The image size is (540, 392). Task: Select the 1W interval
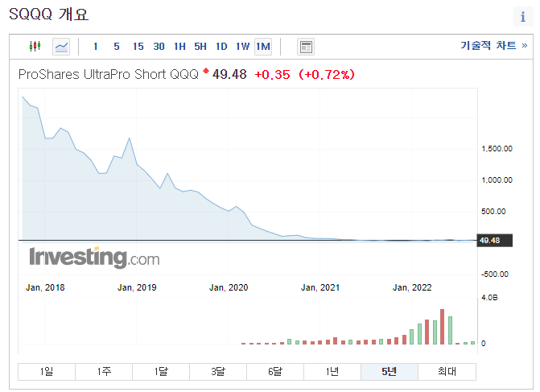tap(242, 47)
